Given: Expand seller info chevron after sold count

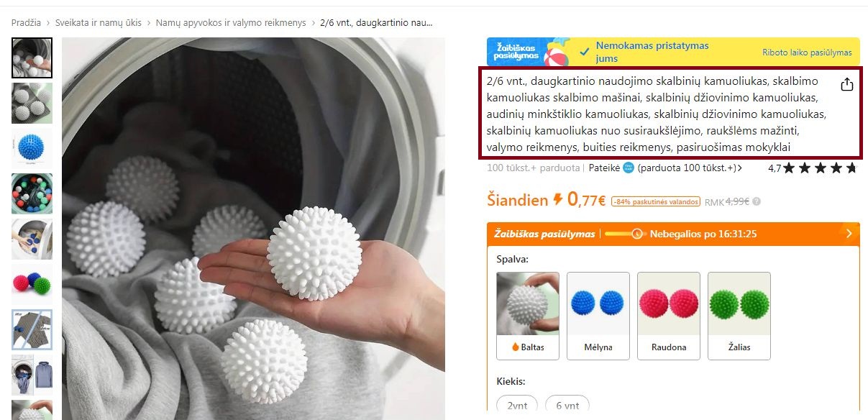Looking at the screenshot, I should point(740,168).
